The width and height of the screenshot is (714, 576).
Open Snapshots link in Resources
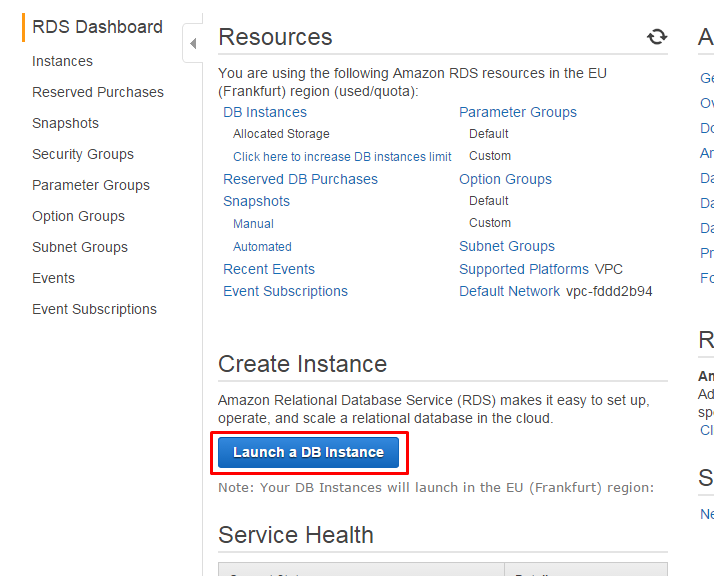(x=256, y=201)
